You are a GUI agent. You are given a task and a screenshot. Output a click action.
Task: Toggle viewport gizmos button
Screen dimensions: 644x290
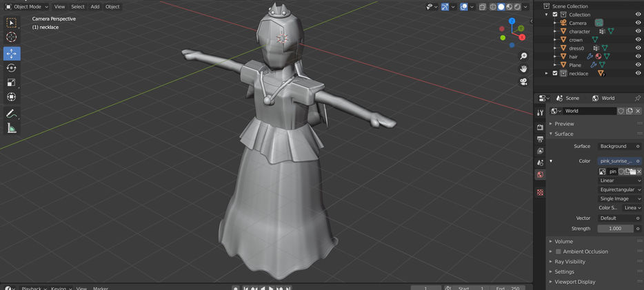coord(445,7)
